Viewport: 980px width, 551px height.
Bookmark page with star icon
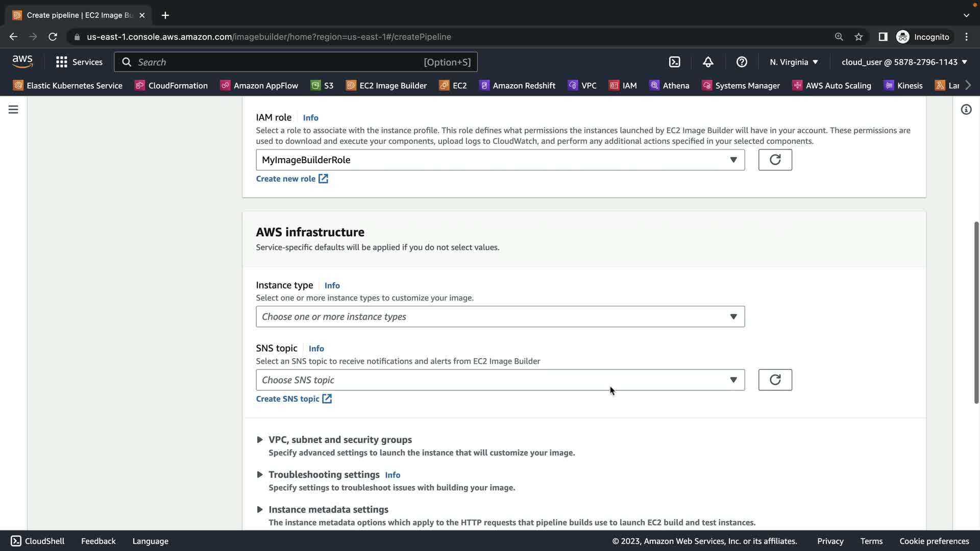click(859, 37)
